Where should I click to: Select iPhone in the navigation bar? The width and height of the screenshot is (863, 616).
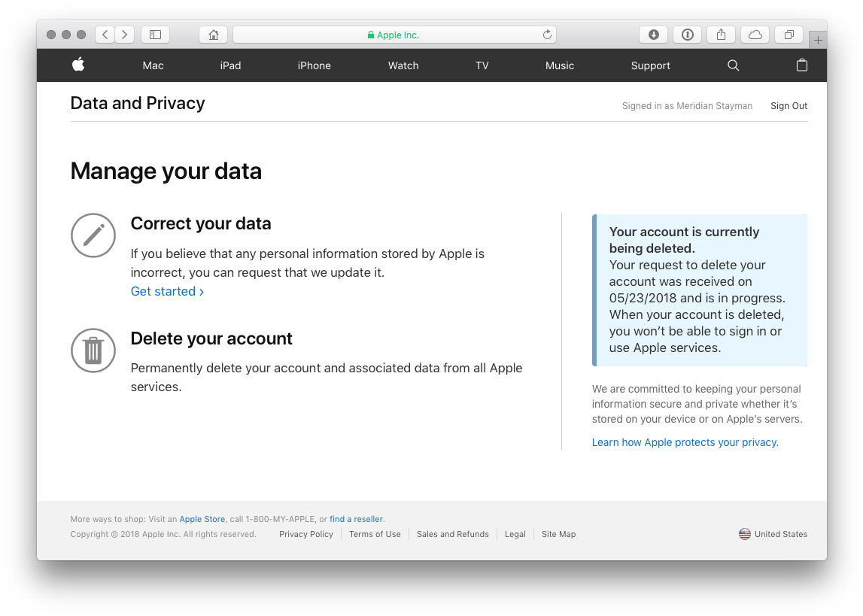315,65
